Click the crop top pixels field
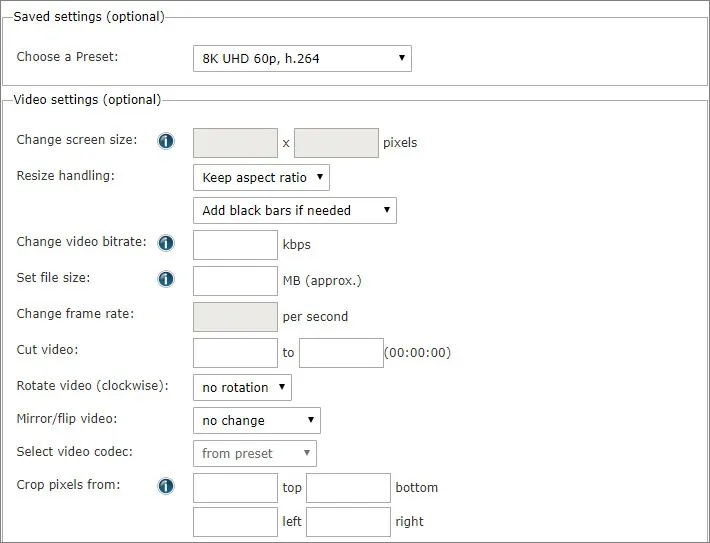This screenshot has width=710, height=543. 235,488
